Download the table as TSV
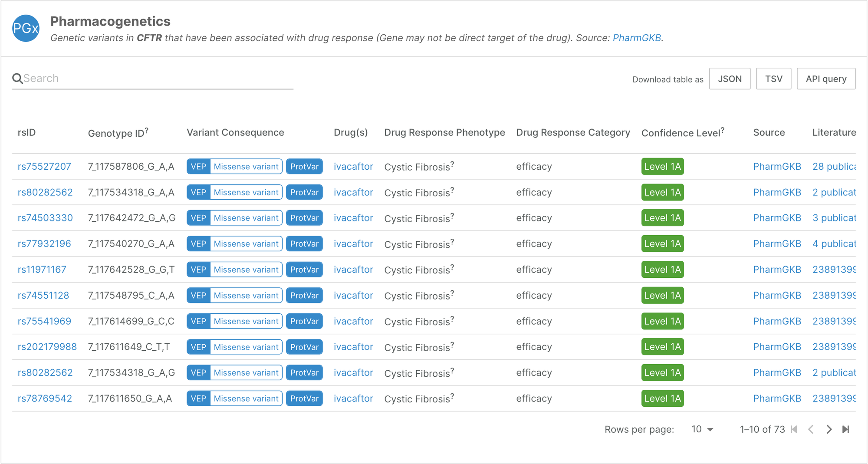 pos(773,79)
